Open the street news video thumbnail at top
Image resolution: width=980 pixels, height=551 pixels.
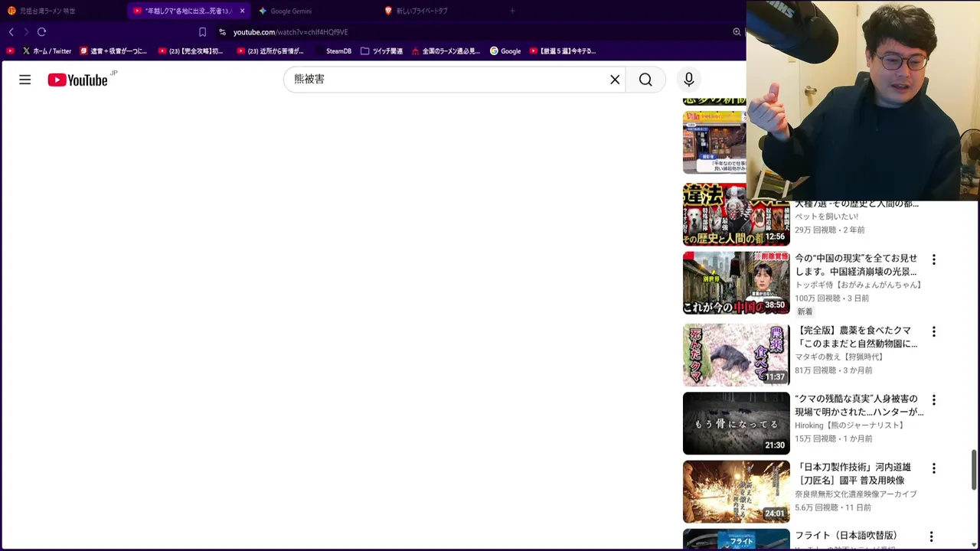tap(714, 142)
